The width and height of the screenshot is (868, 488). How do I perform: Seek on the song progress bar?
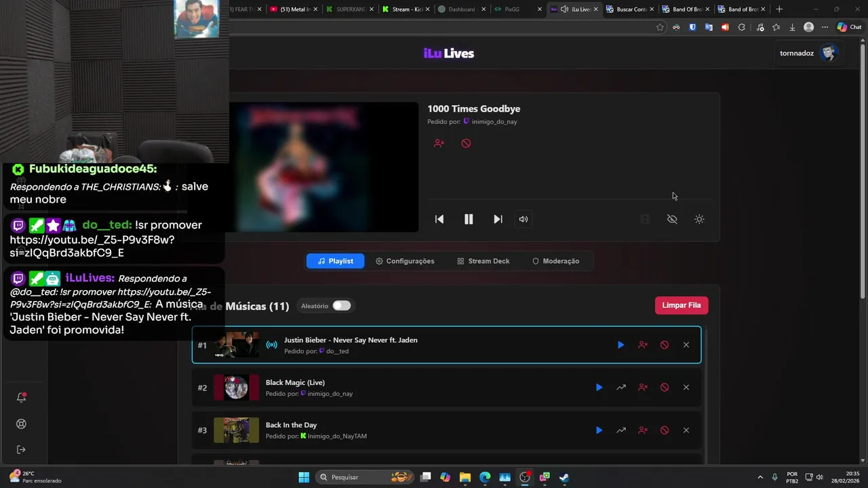[568, 199]
